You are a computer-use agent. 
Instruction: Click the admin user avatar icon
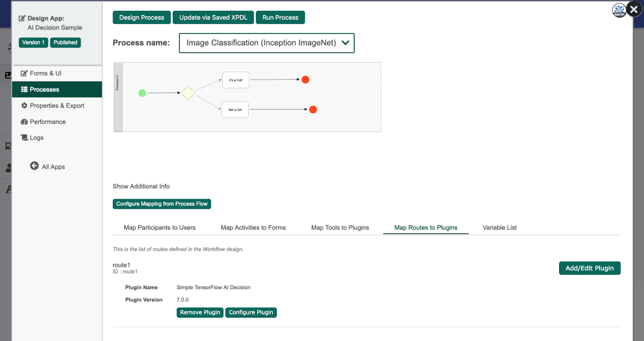click(x=619, y=10)
